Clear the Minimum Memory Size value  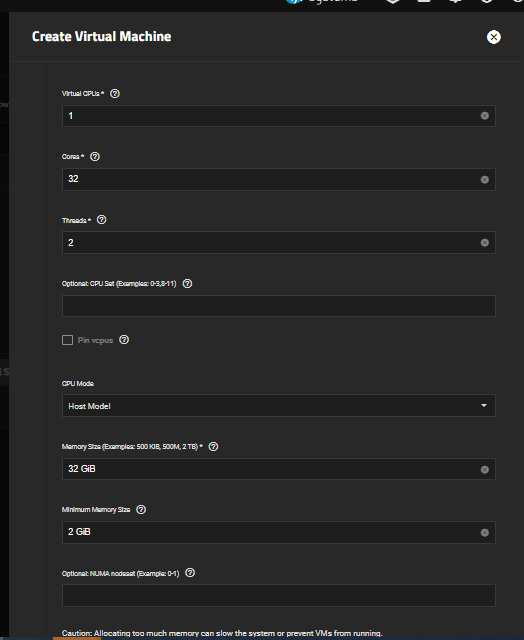[x=484, y=532]
